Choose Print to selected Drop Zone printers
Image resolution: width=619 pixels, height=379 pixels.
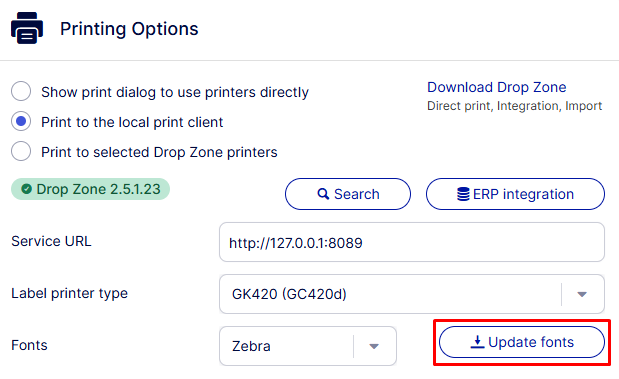click(x=21, y=152)
